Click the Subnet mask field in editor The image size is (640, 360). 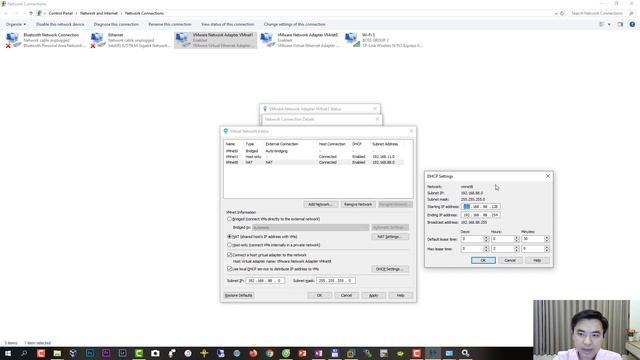tap(336, 281)
